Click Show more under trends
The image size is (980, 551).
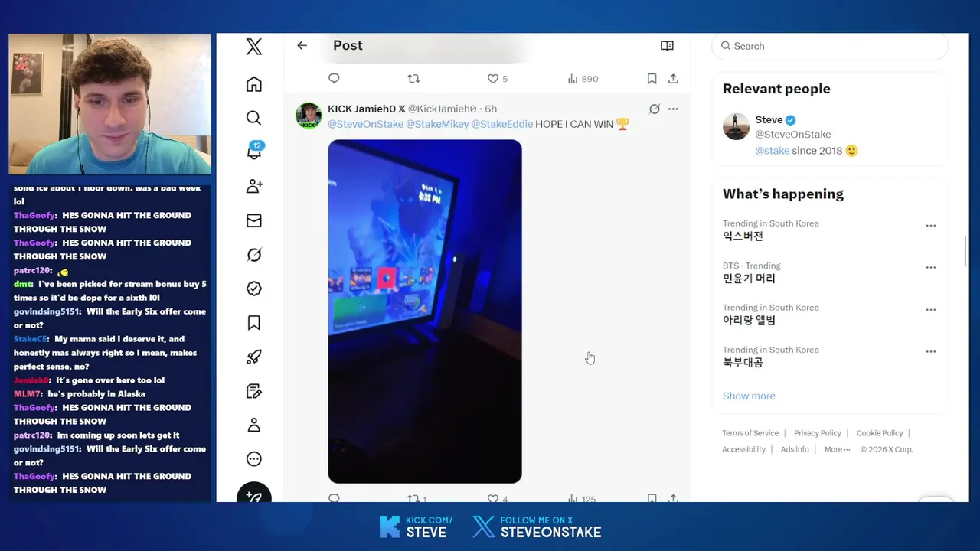pyautogui.click(x=749, y=396)
